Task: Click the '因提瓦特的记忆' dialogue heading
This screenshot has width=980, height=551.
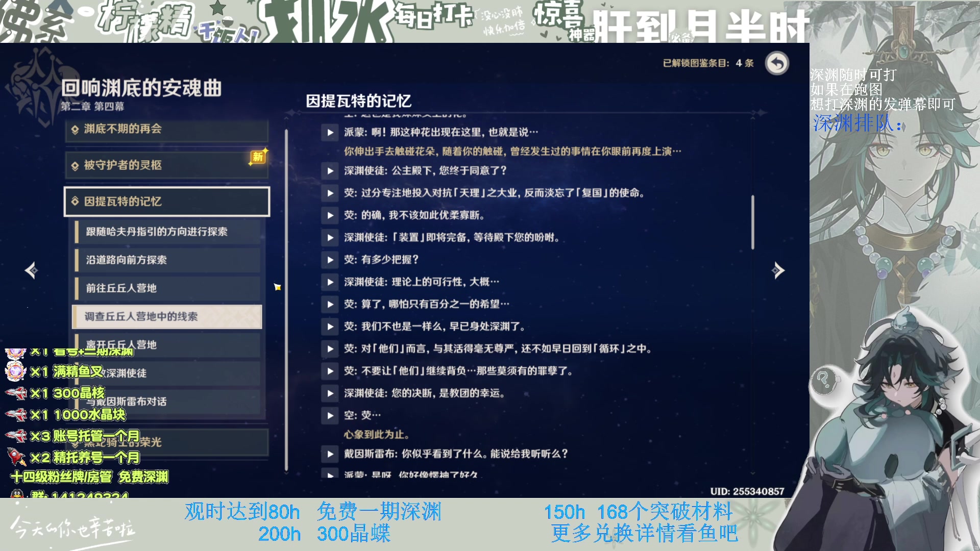Action: (x=358, y=101)
